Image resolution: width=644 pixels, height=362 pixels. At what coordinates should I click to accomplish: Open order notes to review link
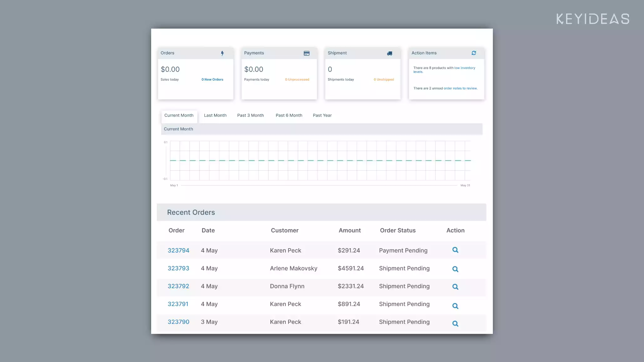point(460,88)
